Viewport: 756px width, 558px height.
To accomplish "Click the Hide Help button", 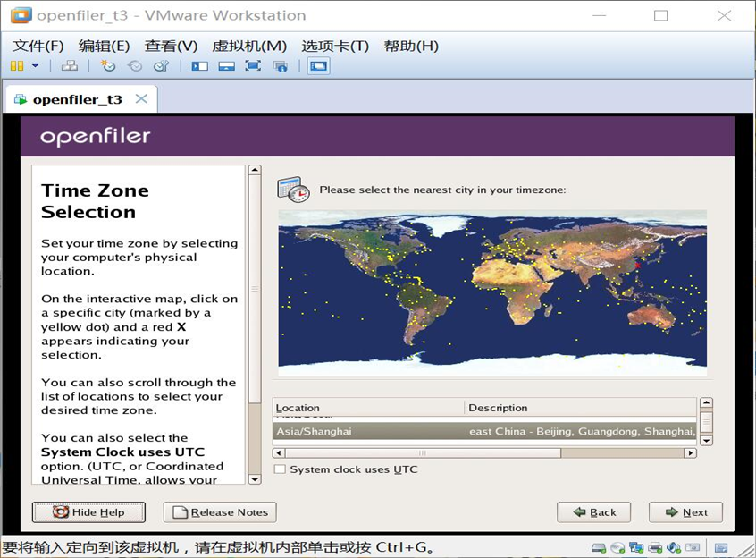I will (88, 512).
